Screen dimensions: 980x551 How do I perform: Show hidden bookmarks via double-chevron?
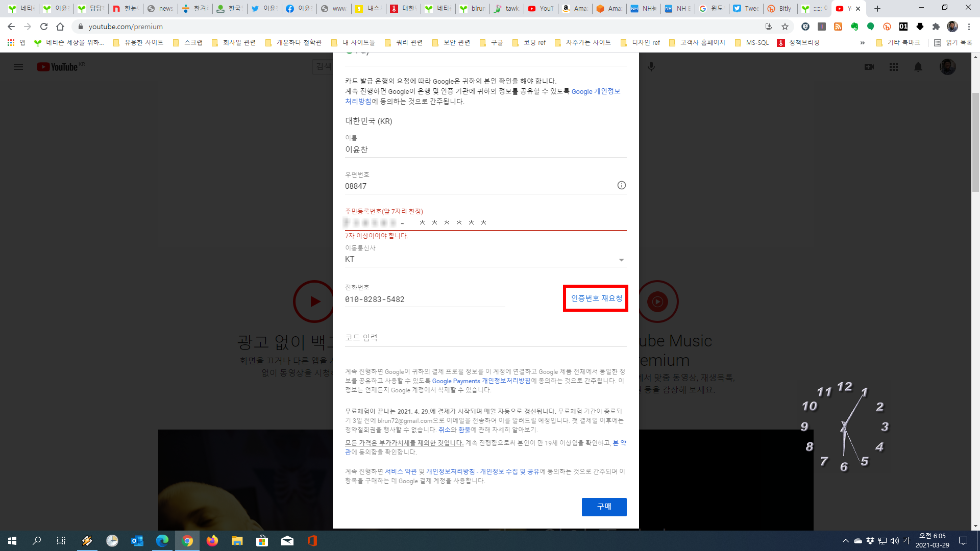[x=862, y=43]
